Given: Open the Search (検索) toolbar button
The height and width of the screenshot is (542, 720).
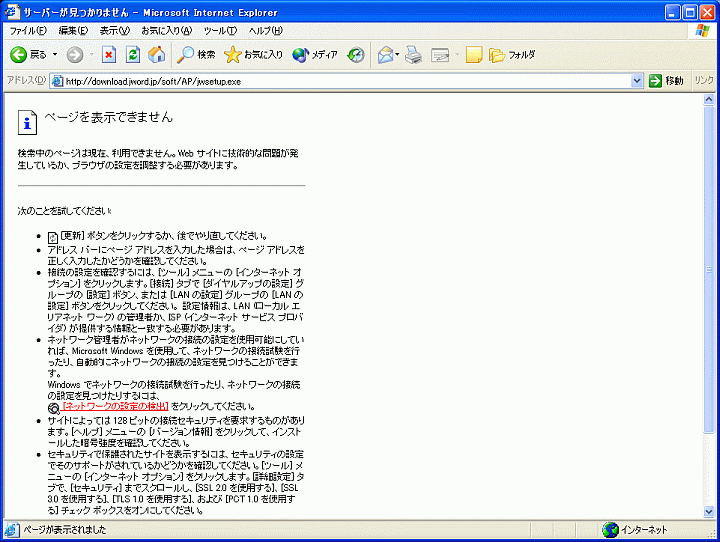Looking at the screenshot, I should pos(197,54).
